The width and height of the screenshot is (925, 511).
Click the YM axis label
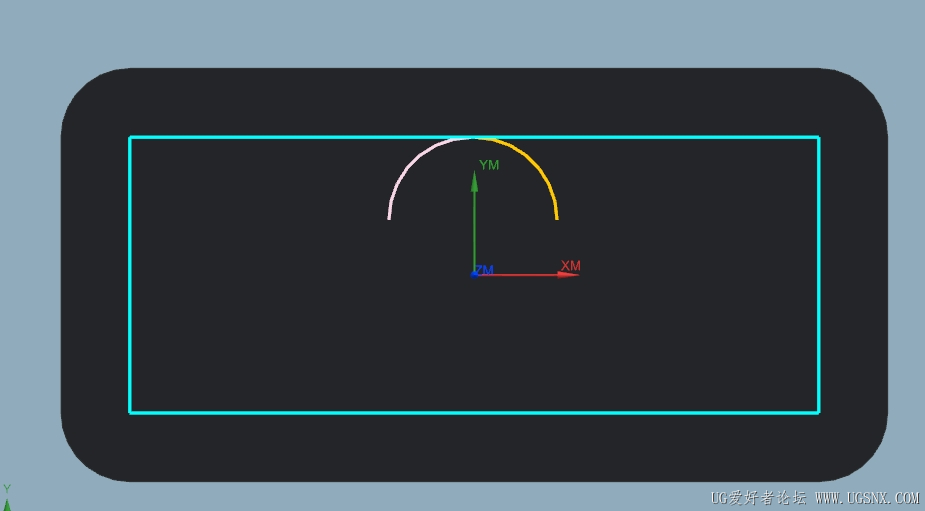click(489, 165)
